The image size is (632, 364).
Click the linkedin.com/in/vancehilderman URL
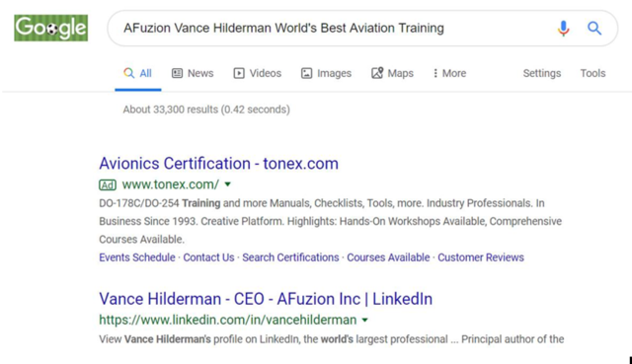pyautogui.click(x=228, y=320)
